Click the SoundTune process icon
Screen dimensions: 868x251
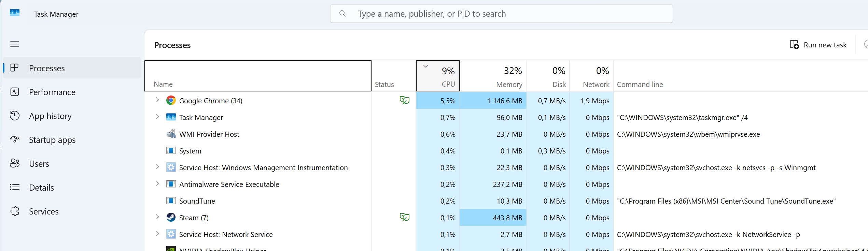click(x=171, y=201)
